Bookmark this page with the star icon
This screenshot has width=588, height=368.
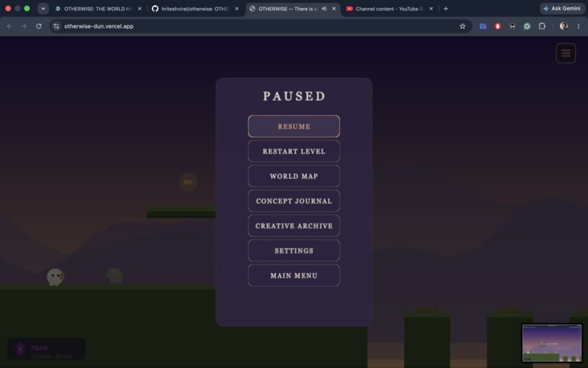click(x=463, y=26)
